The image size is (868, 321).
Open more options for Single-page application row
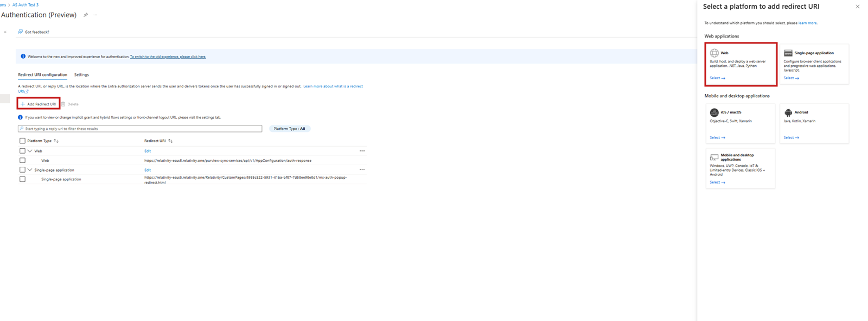pyautogui.click(x=362, y=170)
